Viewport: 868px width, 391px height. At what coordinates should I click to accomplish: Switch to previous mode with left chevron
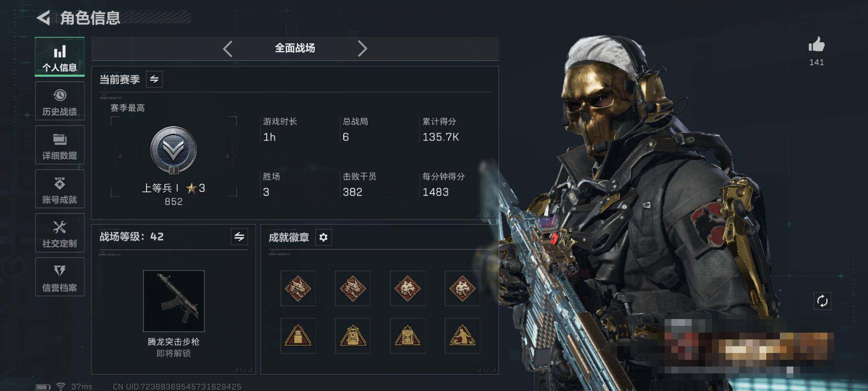[x=227, y=48]
